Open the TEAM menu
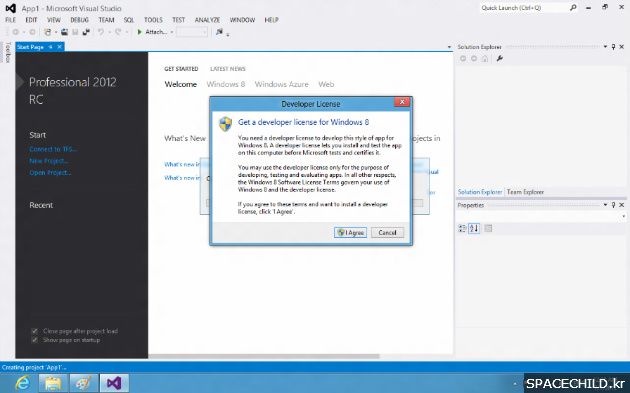The width and height of the screenshot is (630, 393). coord(106,20)
